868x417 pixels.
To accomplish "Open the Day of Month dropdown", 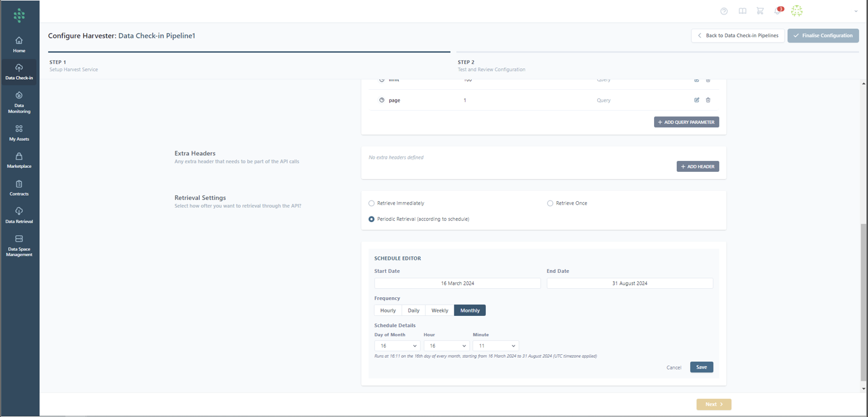I will pyautogui.click(x=397, y=346).
